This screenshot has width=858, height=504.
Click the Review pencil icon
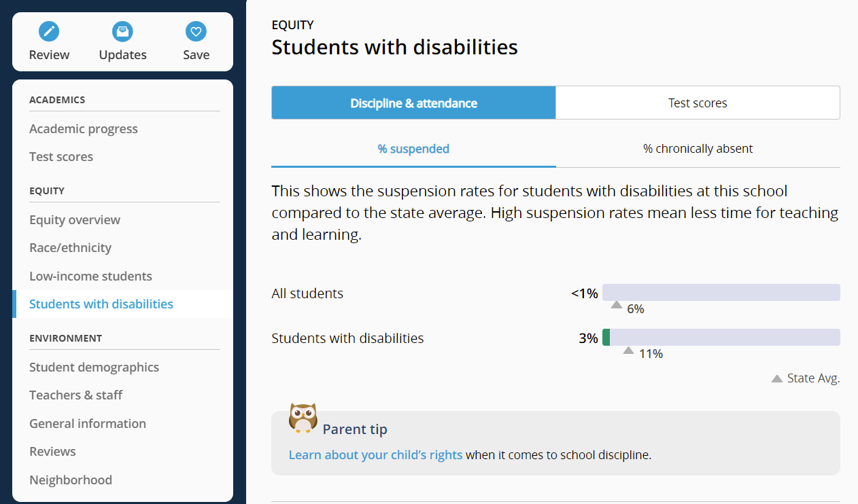click(48, 31)
